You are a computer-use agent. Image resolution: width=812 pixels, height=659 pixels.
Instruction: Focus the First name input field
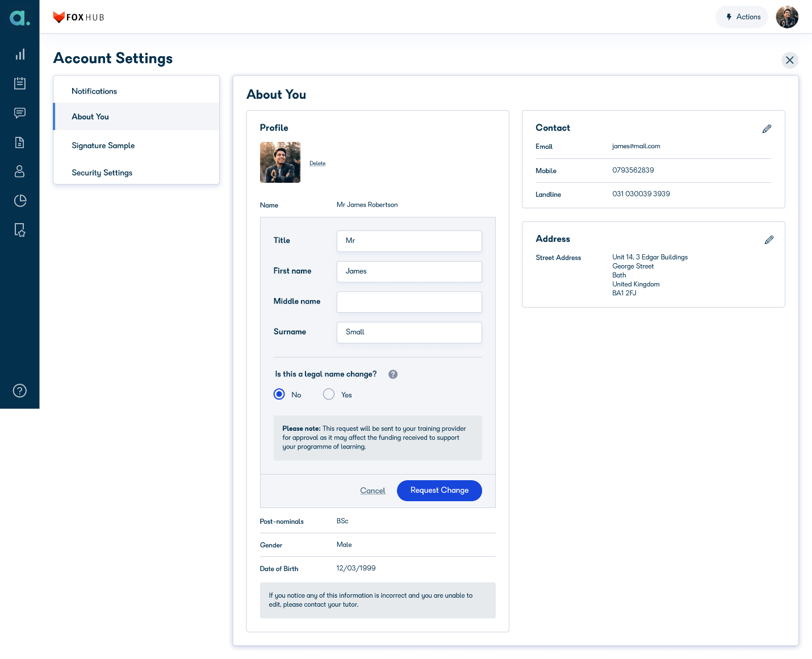point(409,271)
